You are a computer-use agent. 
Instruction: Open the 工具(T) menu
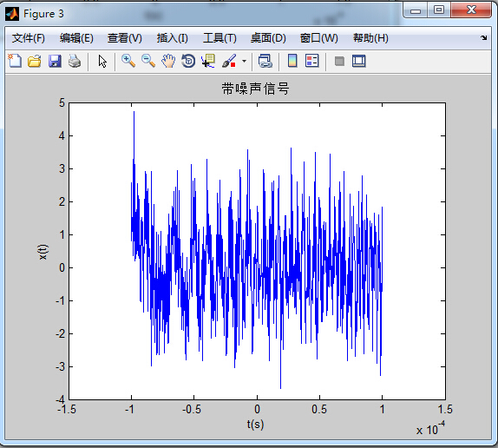click(x=220, y=38)
